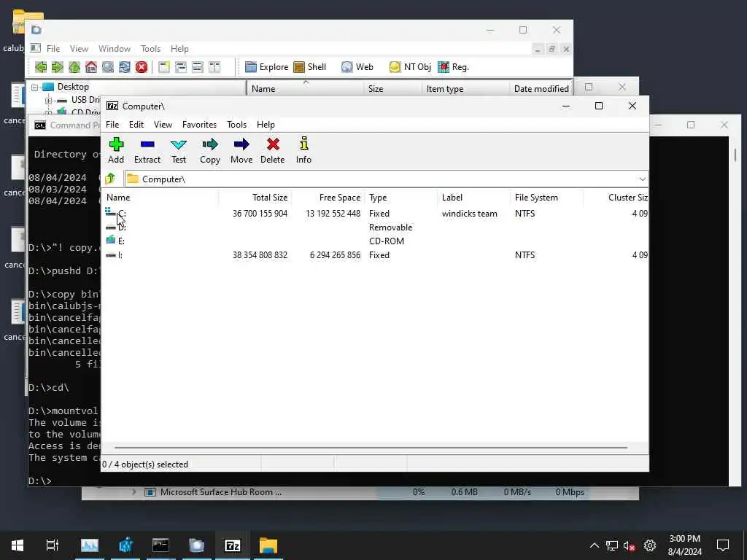This screenshot has width=747, height=560.
Task: Click the Explore button in the back window
Action: [x=267, y=67]
